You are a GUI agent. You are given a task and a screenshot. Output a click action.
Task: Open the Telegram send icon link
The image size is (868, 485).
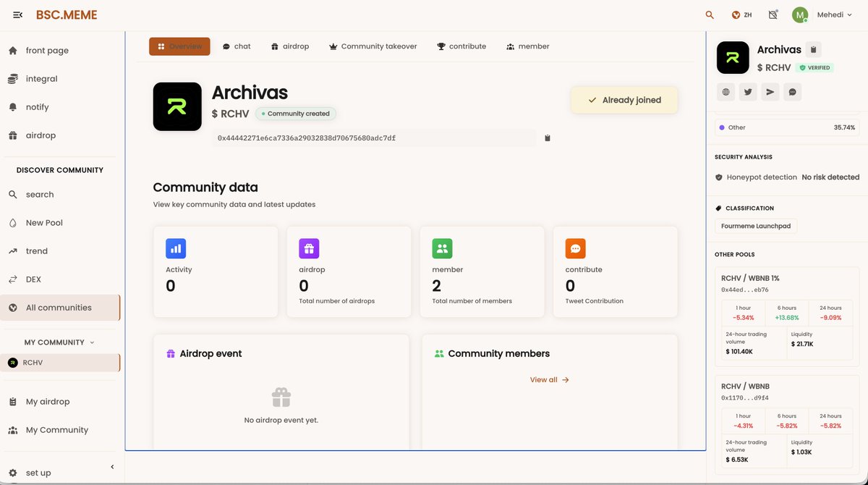point(770,92)
